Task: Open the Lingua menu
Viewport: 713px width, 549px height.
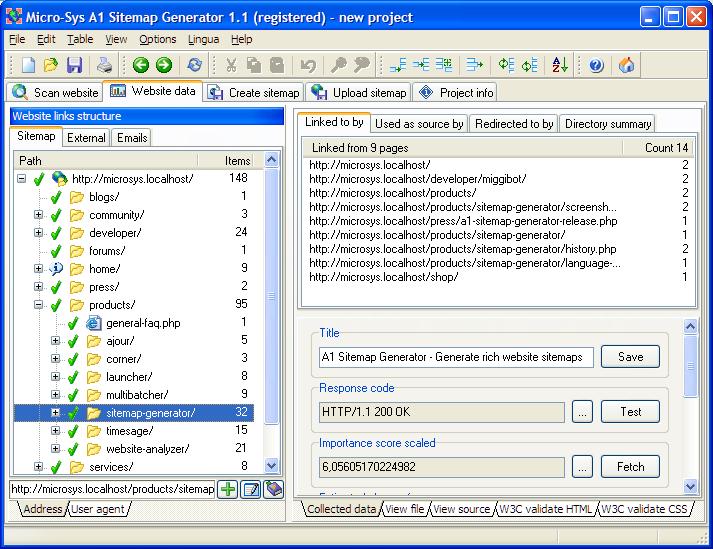Action: coord(203,40)
